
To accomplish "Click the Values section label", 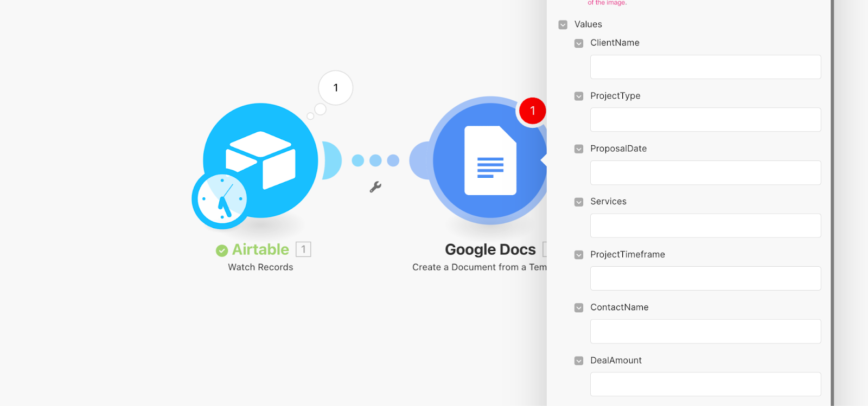I will [588, 24].
